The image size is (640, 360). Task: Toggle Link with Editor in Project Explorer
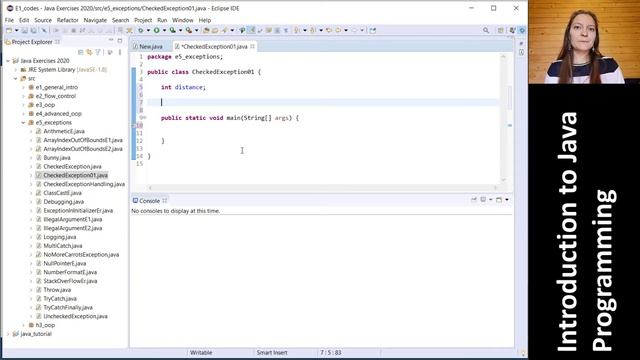point(89,52)
